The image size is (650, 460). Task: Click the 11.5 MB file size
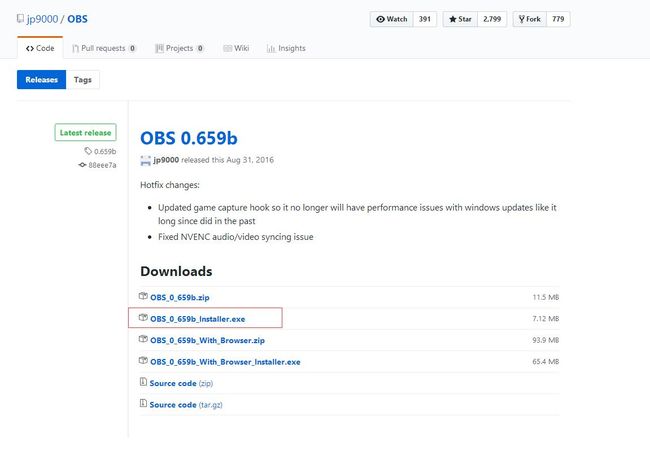pos(546,297)
